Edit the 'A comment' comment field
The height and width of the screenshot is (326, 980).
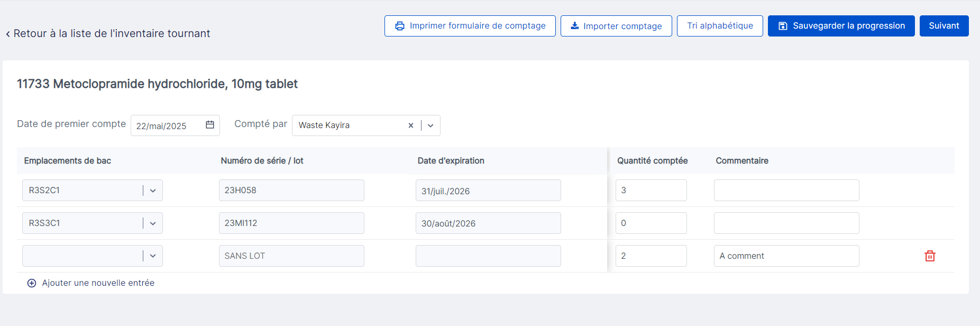pos(786,256)
